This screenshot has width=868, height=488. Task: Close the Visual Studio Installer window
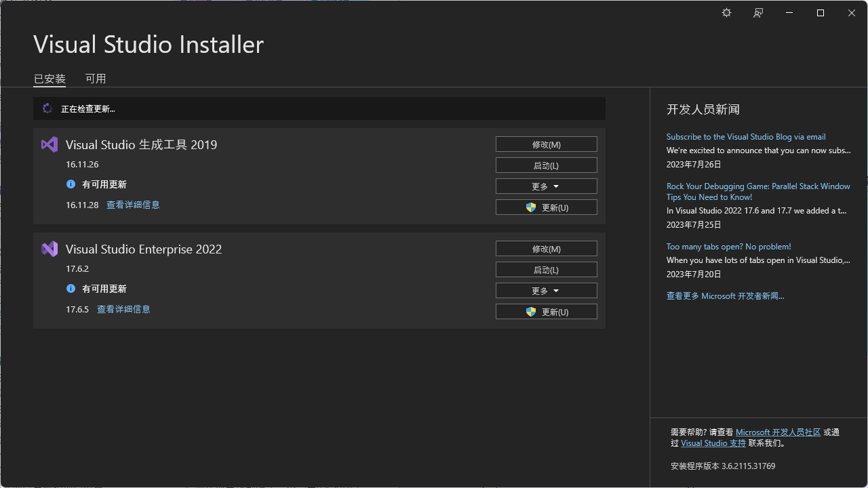coord(852,13)
